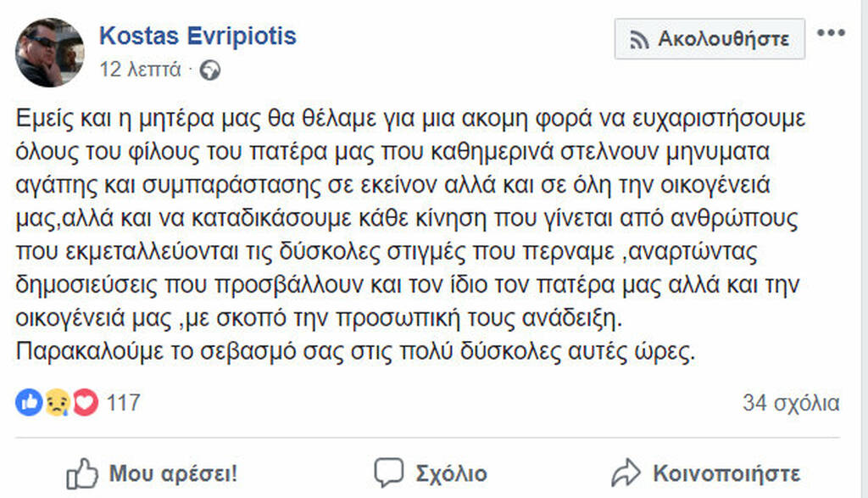Click the red heart reaction icon

pyautogui.click(x=85, y=403)
